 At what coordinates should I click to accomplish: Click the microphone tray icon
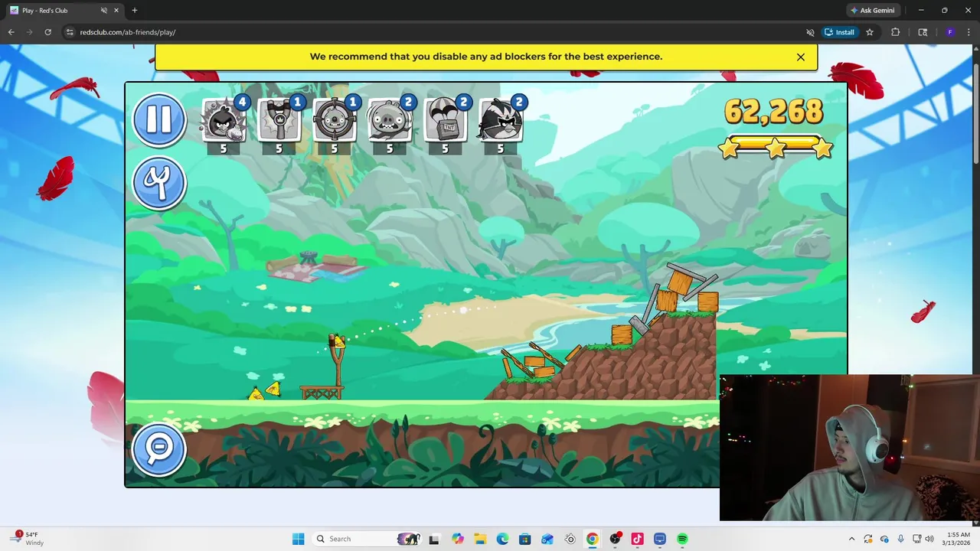[x=900, y=539]
